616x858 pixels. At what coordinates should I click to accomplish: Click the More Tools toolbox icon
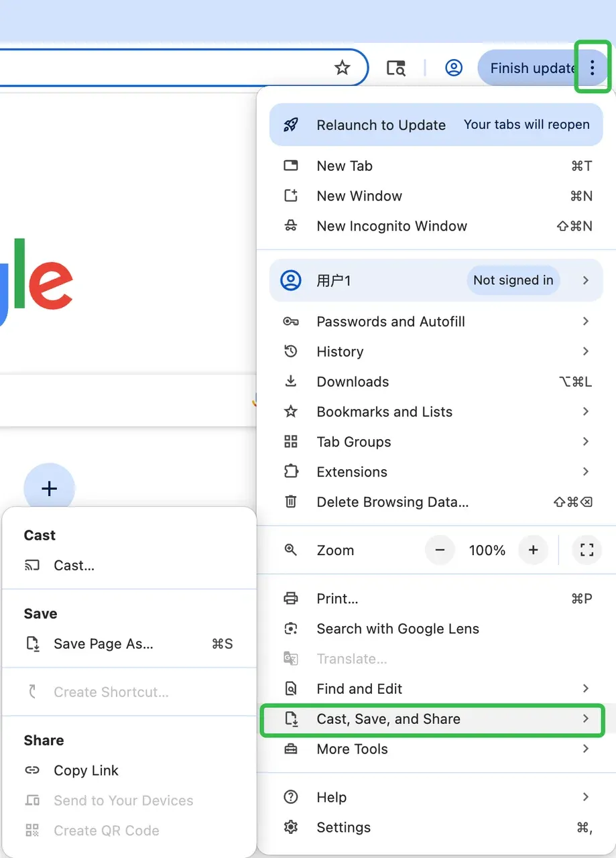tap(291, 749)
